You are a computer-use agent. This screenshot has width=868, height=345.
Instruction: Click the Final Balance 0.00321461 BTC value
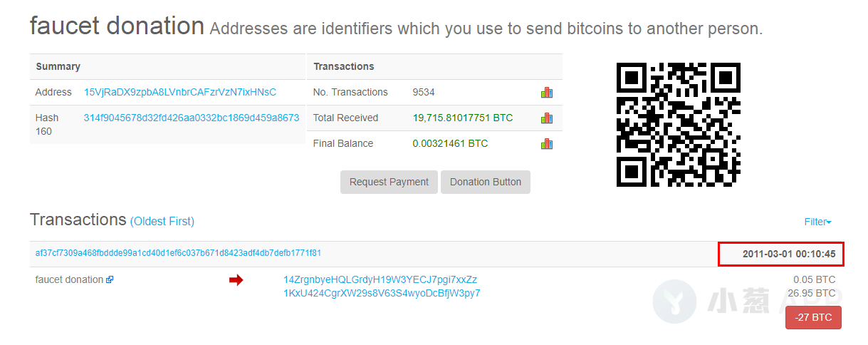(x=450, y=143)
